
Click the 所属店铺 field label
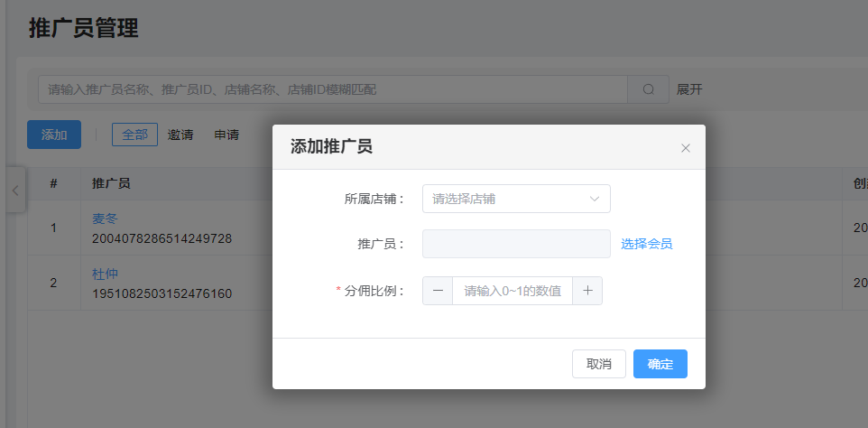tap(375, 199)
